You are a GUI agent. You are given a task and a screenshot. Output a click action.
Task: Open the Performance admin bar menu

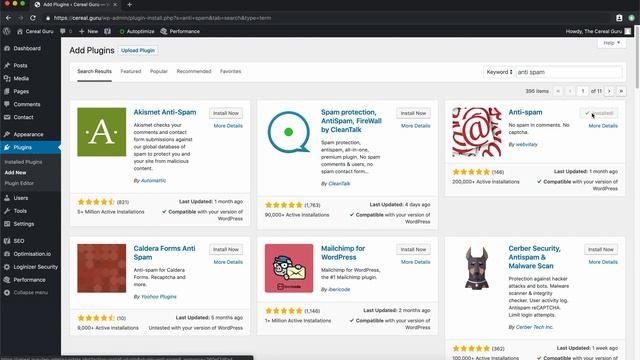180,31
